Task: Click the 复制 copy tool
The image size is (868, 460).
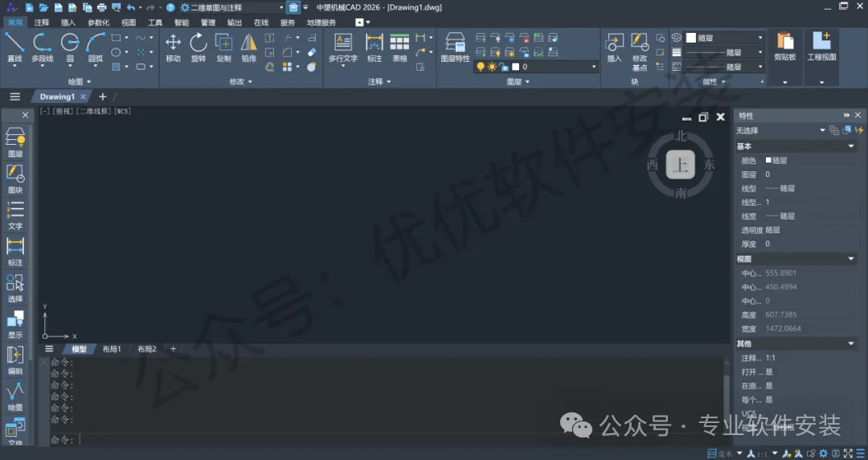Action: pyautogui.click(x=223, y=47)
